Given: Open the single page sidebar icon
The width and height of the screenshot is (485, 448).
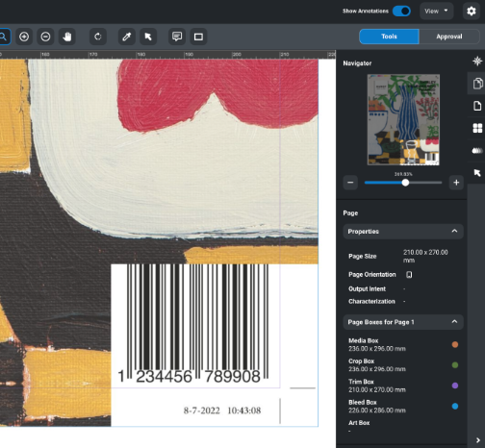Looking at the screenshot, I should point(477,106).
